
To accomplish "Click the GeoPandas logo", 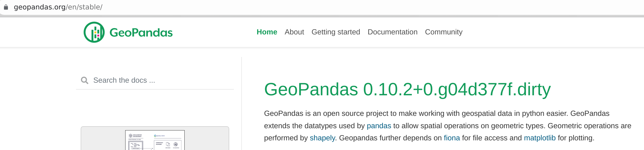I will [95, 32].
